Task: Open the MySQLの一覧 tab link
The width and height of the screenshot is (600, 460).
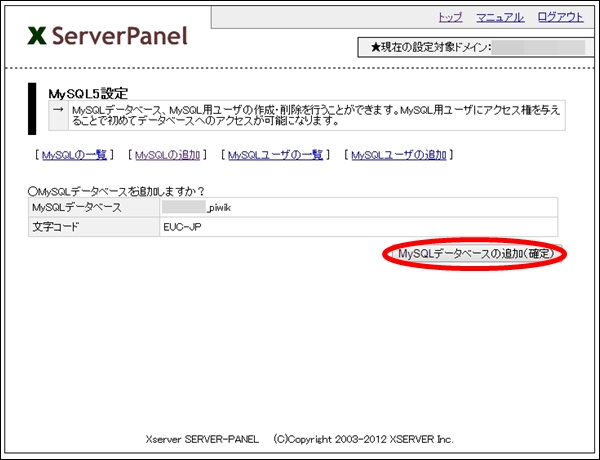Action: coord(74,155)
